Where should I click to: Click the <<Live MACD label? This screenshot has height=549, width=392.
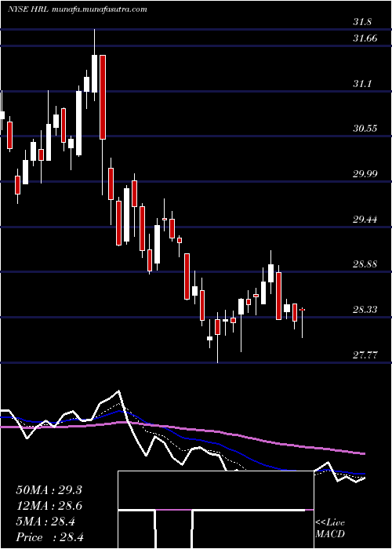pyautogui.click(x=330, y=529)
